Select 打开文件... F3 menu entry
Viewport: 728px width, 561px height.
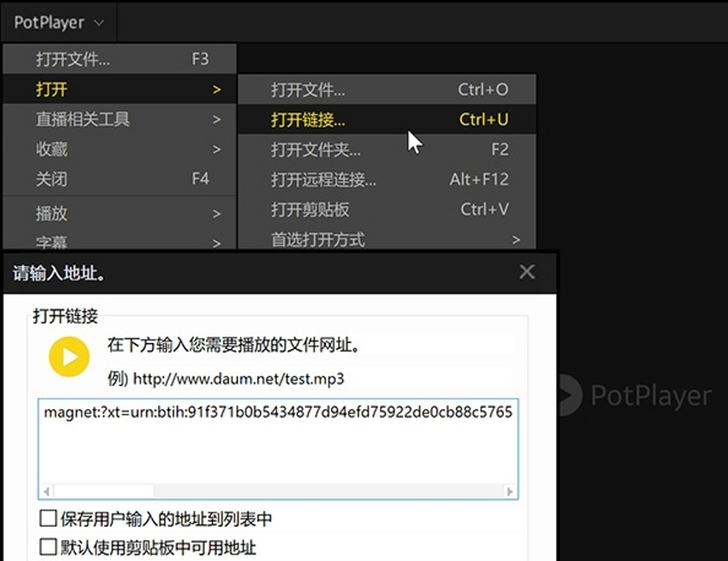click(x=120, y=59)
